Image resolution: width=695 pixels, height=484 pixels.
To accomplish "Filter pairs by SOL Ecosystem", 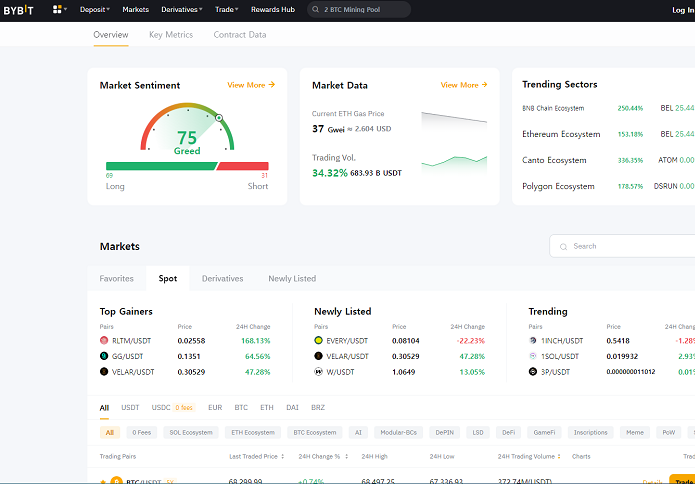I will pos(191,432).
